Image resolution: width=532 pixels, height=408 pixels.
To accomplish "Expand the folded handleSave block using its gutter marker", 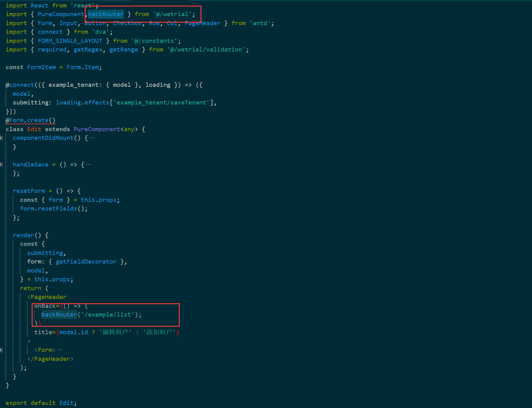I will click(x=1, y=165).
